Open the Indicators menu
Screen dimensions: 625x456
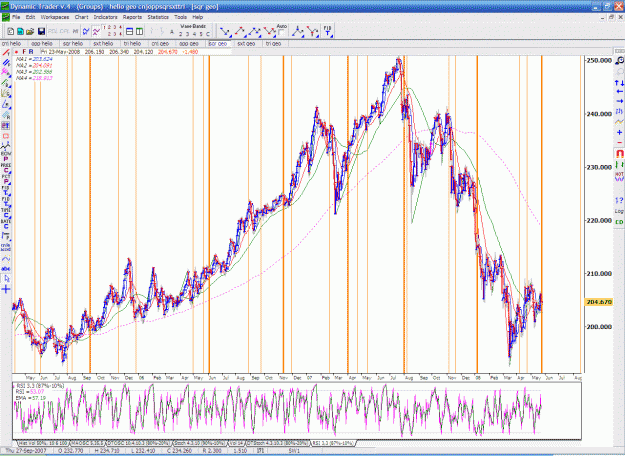tap(105, 17)
